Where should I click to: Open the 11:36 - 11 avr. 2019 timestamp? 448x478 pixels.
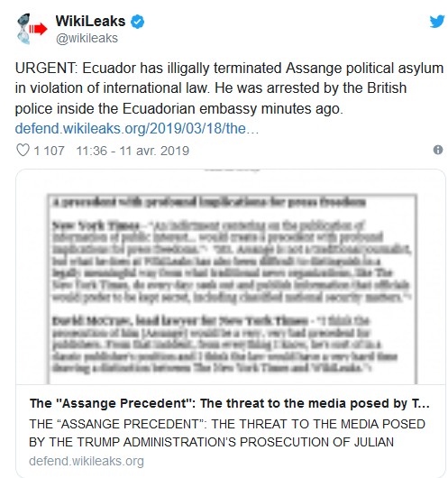[x=133, y=151]
